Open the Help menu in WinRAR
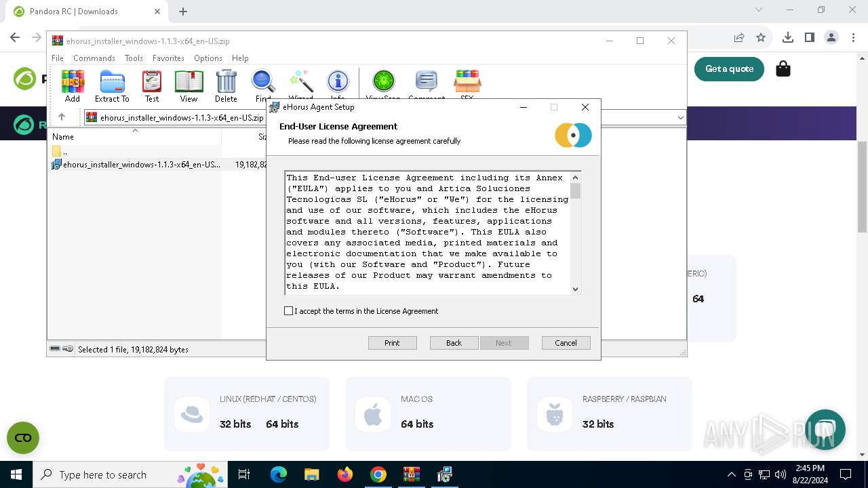868x488 pixels. (x=240, y=58)
